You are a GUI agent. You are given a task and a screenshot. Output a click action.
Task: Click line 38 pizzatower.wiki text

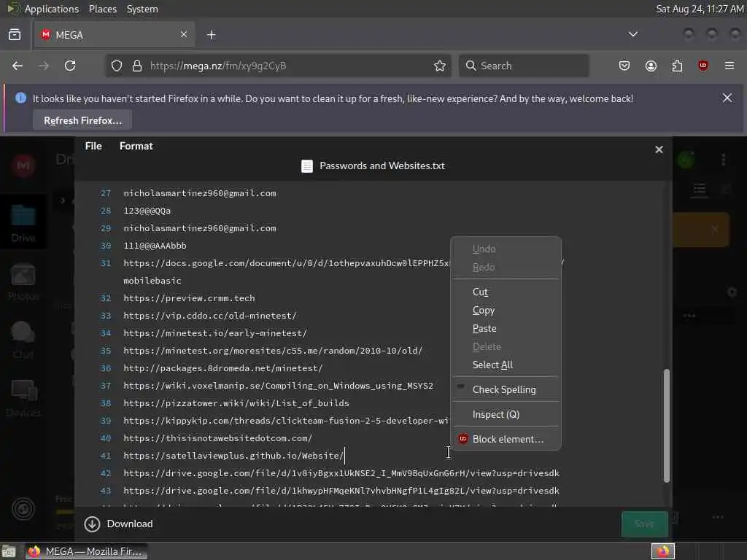236,403
